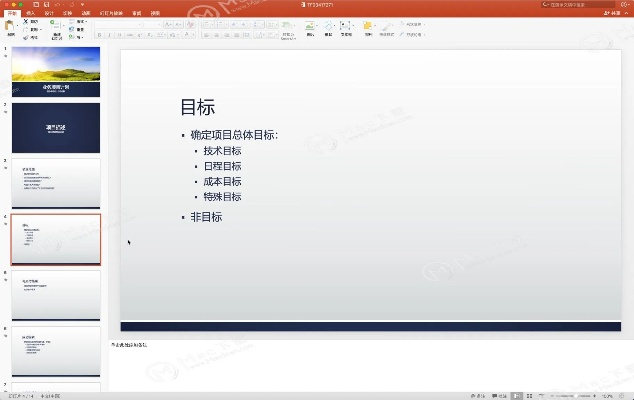Image resolution: width=634 pixels, height=400 pixels.
Task: Click the Save icon in title bar
Action: click(x=46, y=4)
